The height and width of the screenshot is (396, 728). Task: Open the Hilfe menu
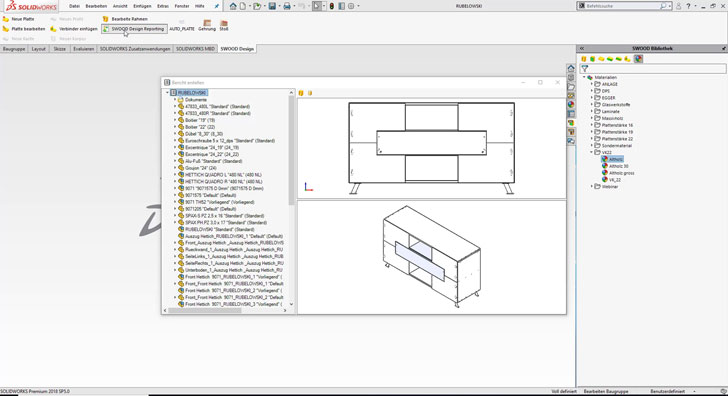click(x=200, y=6)
